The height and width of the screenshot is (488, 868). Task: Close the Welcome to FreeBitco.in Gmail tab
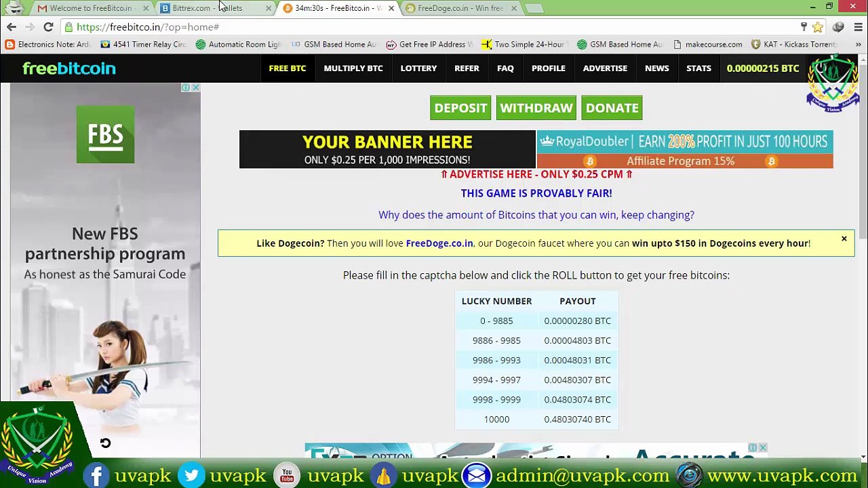(146, 8)
